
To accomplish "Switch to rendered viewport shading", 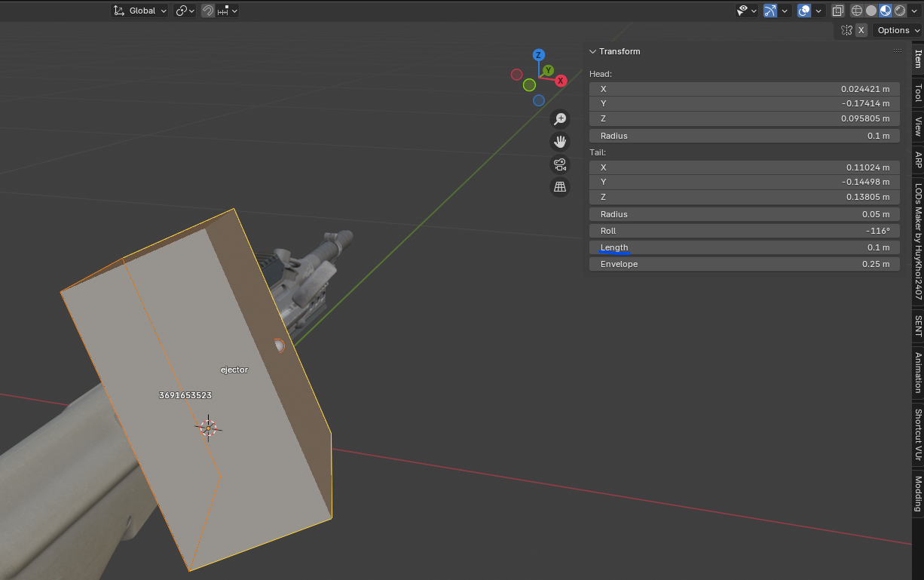I will (900, 11).
